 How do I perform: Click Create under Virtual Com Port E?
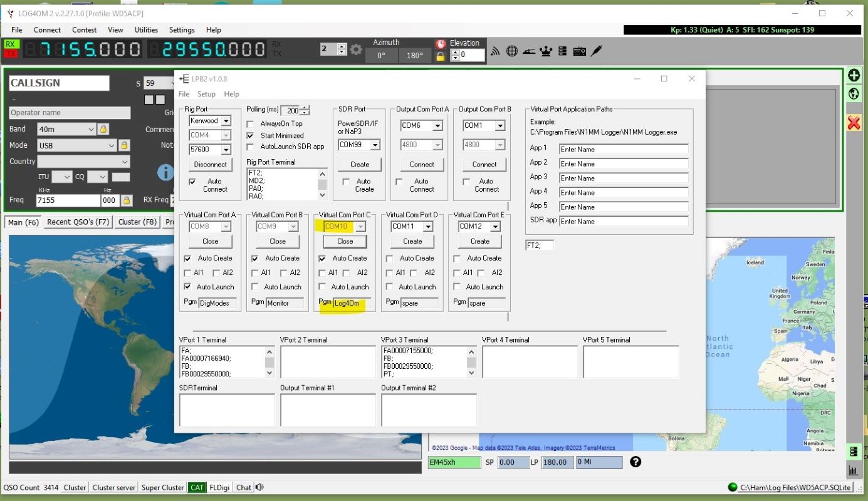(x=480, y=241)
